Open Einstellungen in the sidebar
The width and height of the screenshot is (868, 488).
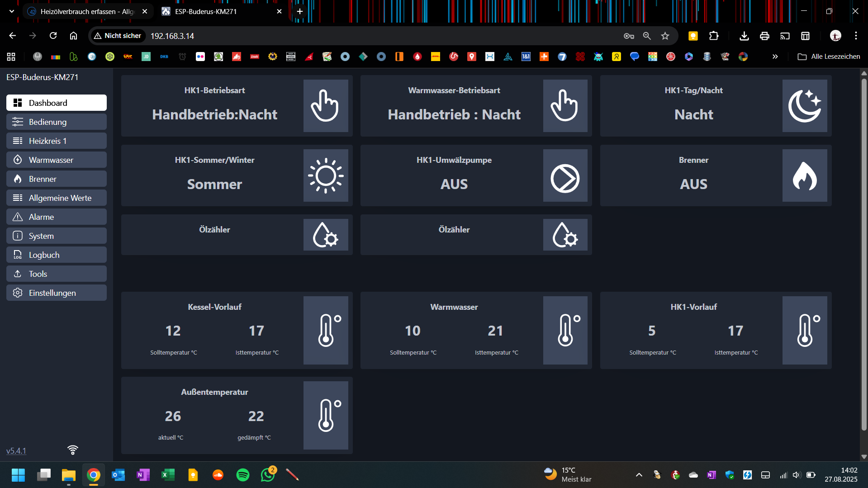click(57, 293)
